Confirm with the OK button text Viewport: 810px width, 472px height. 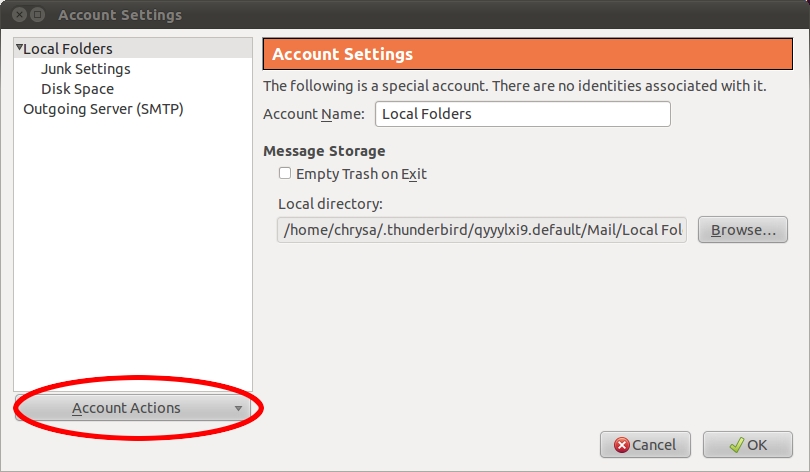pyautogui.click(x=757, y=445)
